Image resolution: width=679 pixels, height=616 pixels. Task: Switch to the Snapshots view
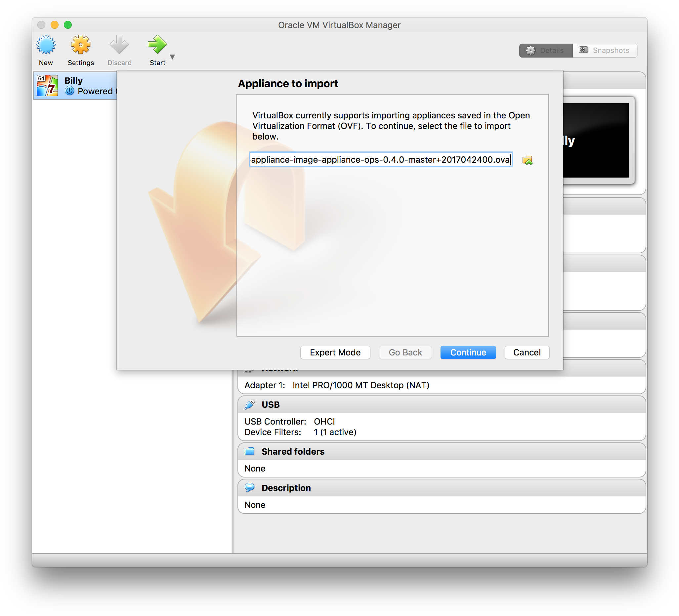pos(605,50)
